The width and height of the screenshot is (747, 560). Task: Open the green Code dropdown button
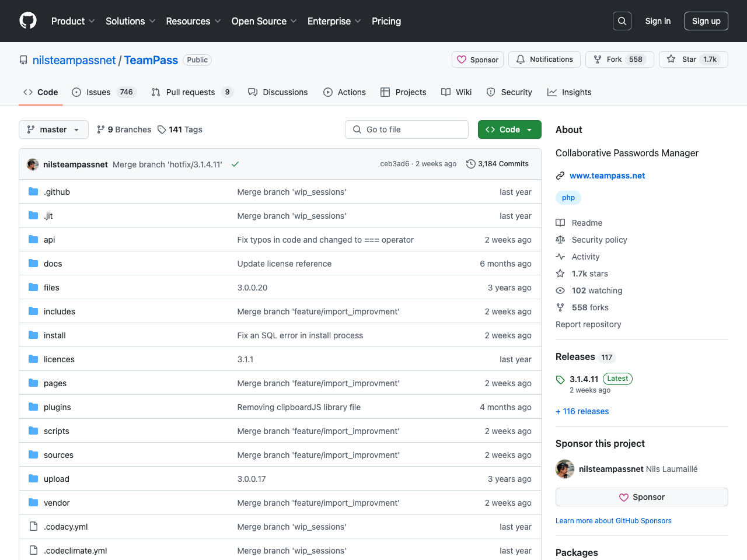[x=509, y=129]
